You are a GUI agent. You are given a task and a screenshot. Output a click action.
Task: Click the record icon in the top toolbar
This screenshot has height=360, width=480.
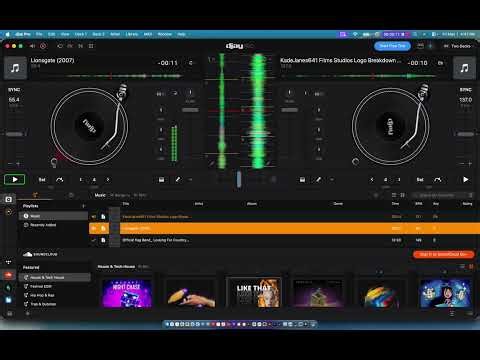tap(43, 46)
